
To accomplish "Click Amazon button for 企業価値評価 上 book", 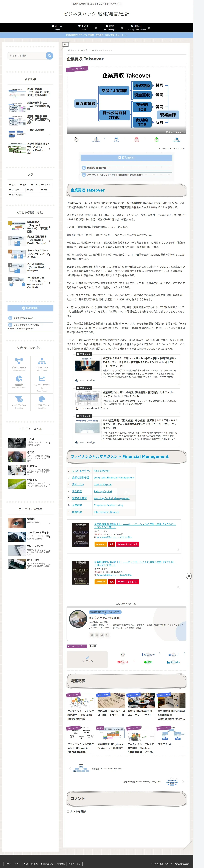I will [101, 544].
